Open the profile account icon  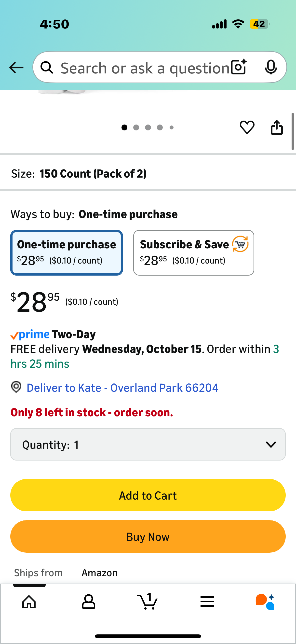pyautogui.click(x=88, y=601)
